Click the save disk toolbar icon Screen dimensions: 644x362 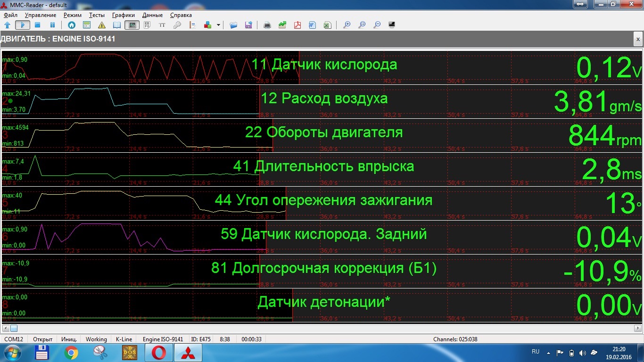(x=248, y=25)
